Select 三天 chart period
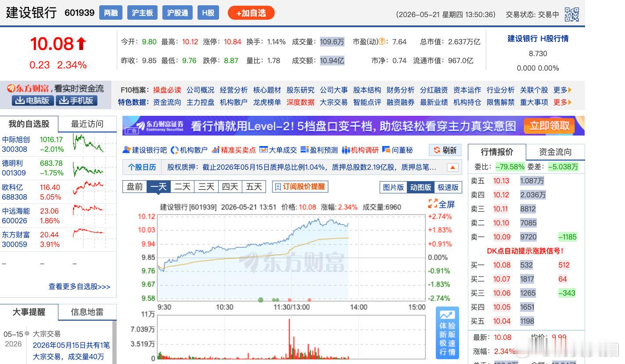 click(206, 187)
